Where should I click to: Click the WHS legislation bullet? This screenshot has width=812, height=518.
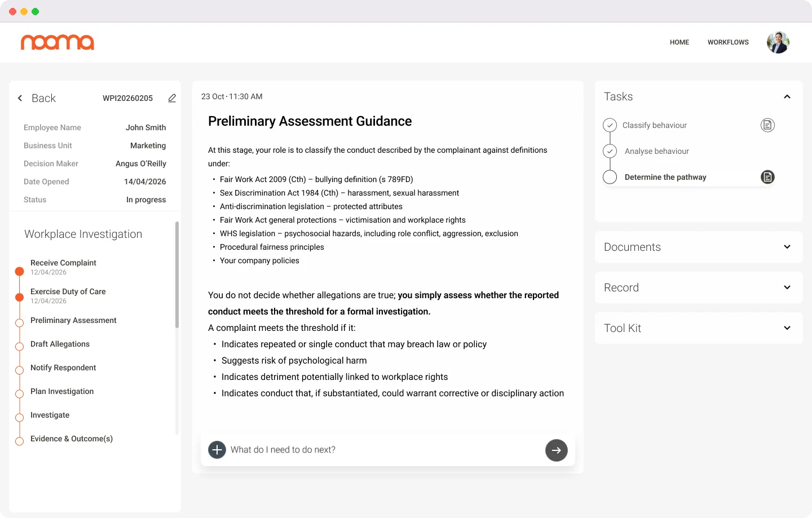(369, 233)
